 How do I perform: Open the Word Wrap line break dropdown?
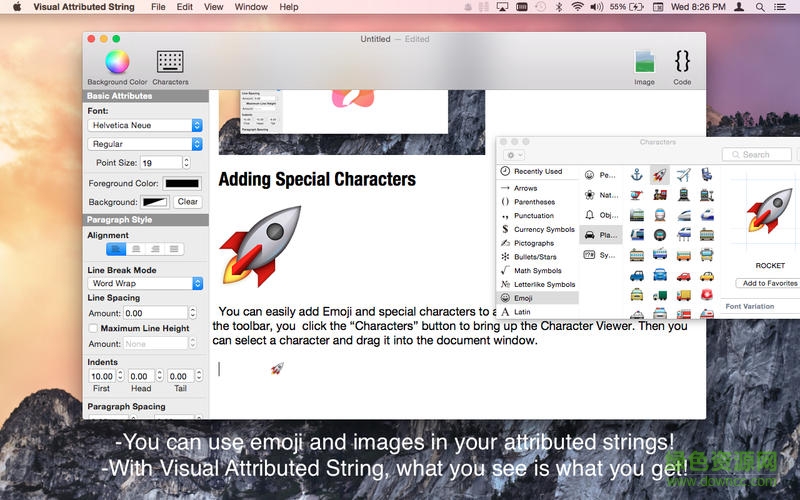tap(145, 283)
